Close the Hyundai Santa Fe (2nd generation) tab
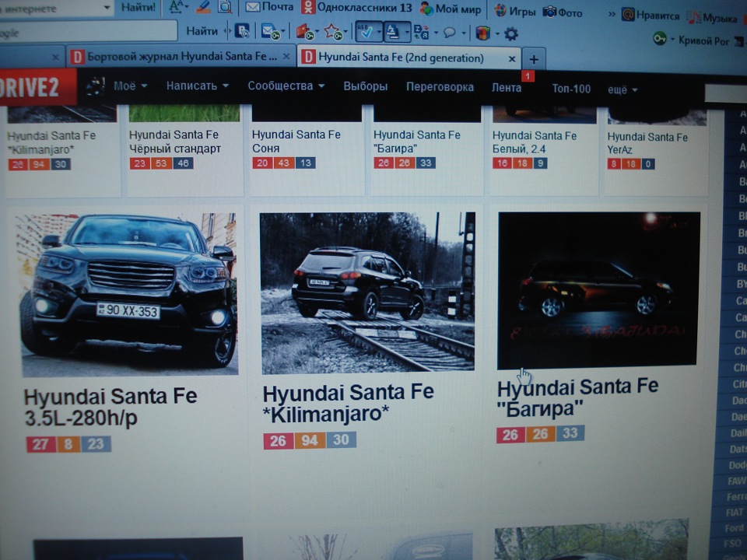This screenshot has height=560, width=747. point(511,58)
